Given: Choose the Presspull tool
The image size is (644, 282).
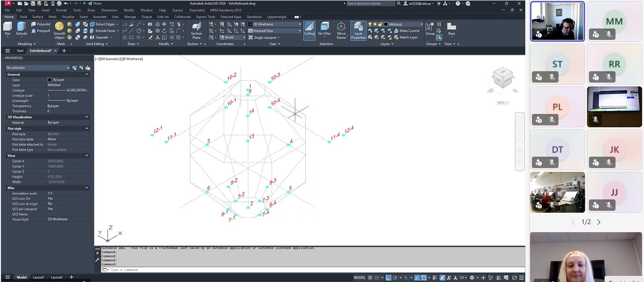Looking at the screenshot, I should click(x=40, y=31).
